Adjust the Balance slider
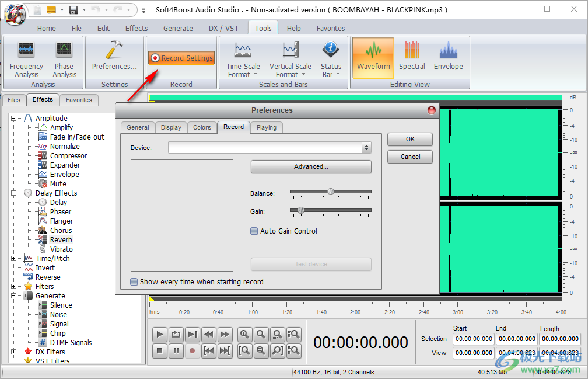 click(x=331, y=192)
